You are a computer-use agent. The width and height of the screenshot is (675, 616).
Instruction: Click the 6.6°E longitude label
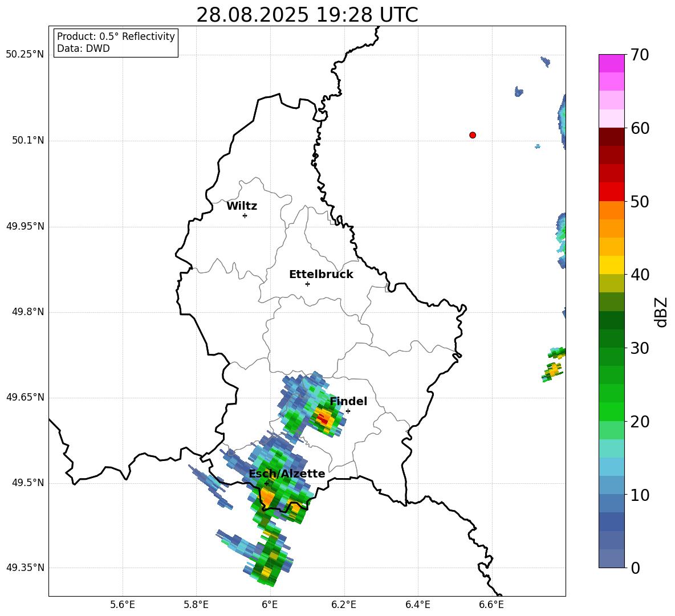tap(491, 605)
